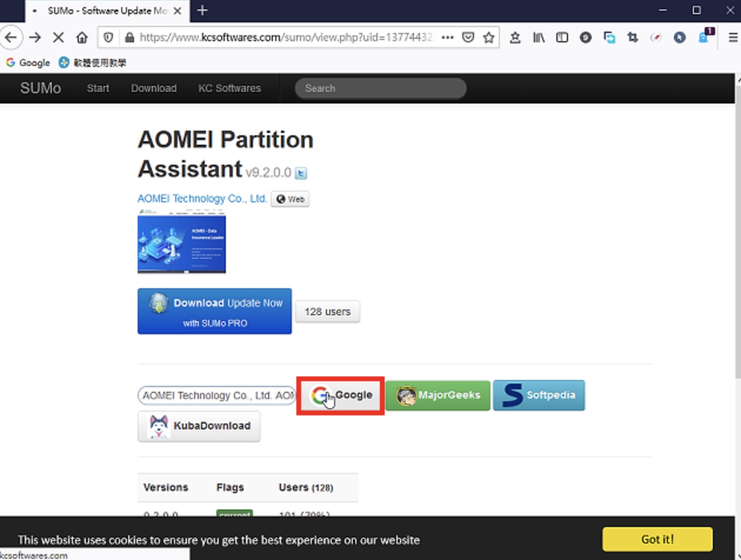Screen dimensions: 741x560
Task: Toggle the Firefox sidebar
Action: (562, 38)
